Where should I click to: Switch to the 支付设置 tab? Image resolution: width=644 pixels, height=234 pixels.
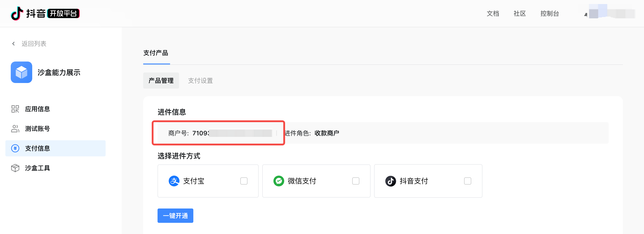(200, 81)
